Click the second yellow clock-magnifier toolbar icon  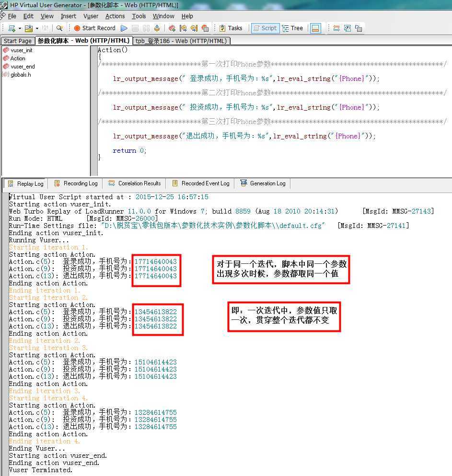coord(194,28)
